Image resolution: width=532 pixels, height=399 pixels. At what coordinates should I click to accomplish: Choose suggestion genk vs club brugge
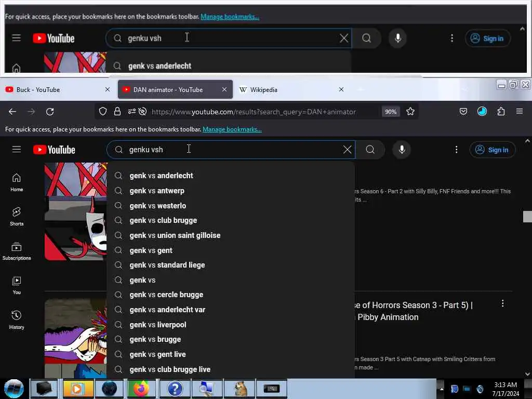pos(231,220)
